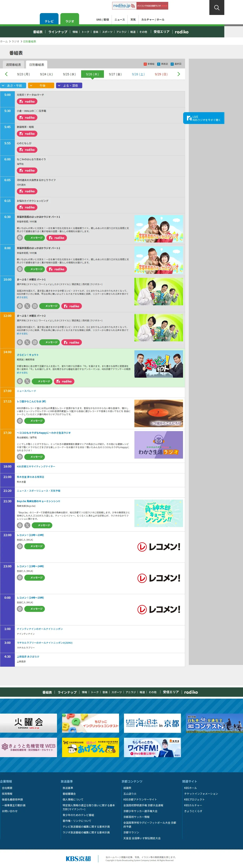Open ナインティナインのオールナイトニッポン link
243x868 pixels.
point(40,629)
